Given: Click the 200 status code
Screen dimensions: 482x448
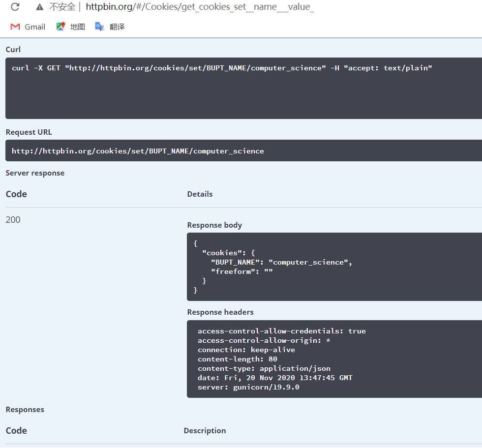Looking at the screenshot, I should click(13, 219).
